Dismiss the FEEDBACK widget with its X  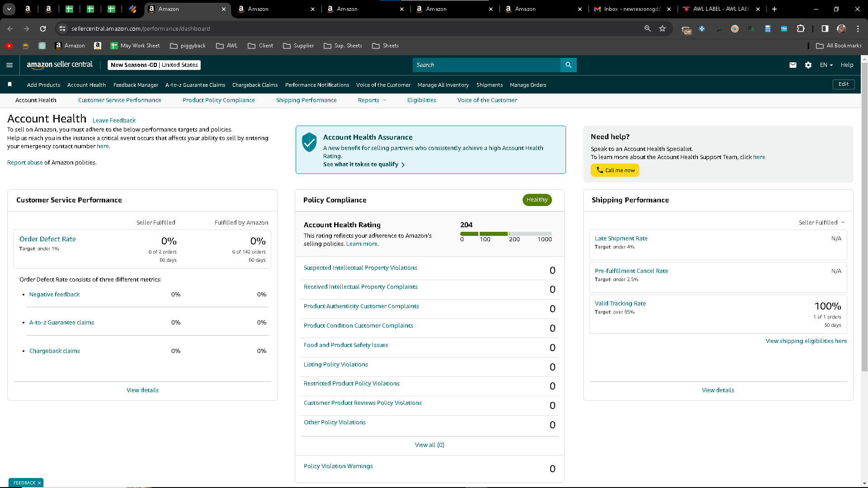(x=39, y=483)
